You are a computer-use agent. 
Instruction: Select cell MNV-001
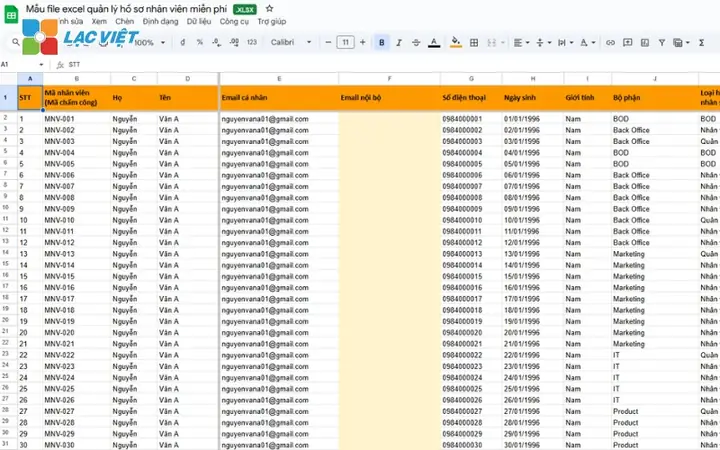click(77, 118)
